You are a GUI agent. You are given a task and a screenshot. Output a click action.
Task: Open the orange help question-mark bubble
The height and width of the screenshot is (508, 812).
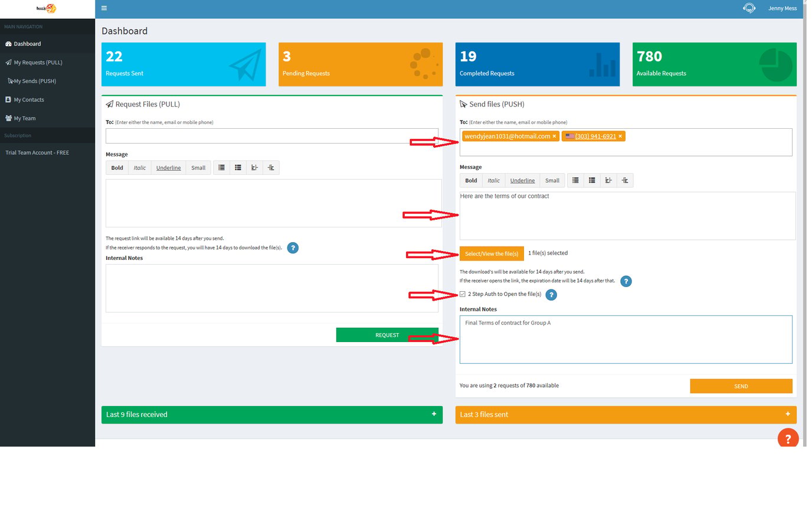pyautogui.click(x=788, y=439)
